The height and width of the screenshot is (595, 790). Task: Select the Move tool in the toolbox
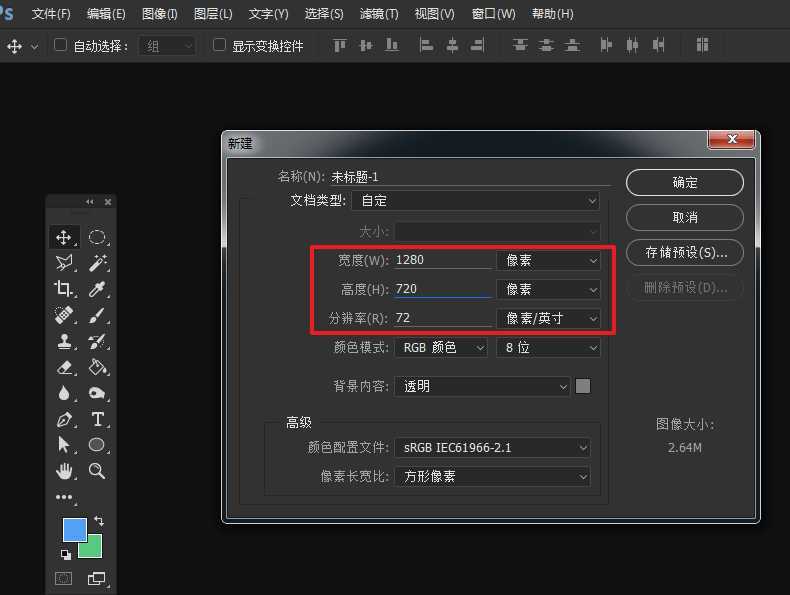[x=64, y=237]
